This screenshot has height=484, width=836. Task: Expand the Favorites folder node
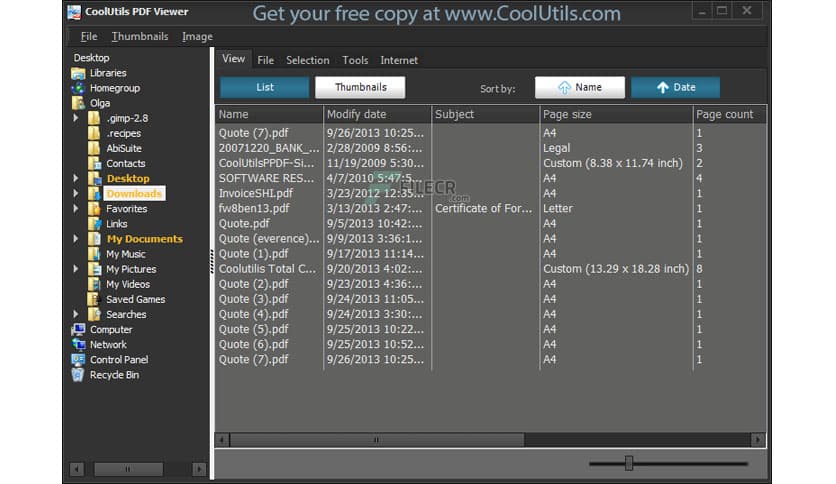point(76,209)
